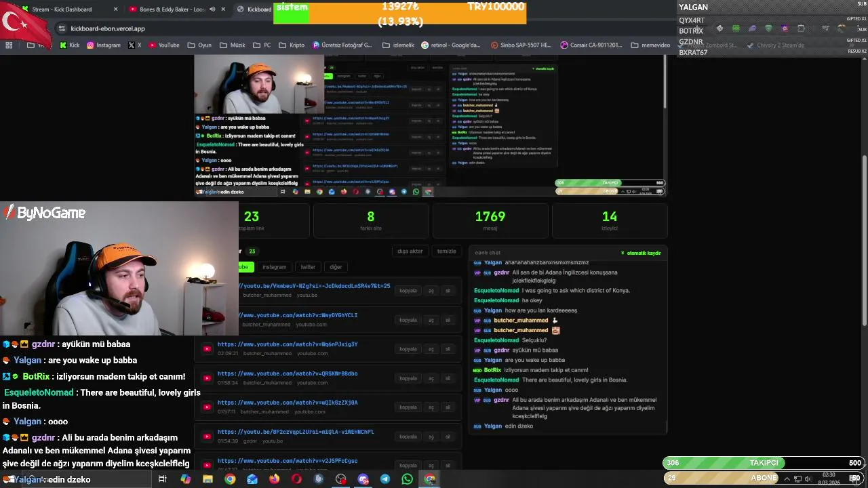The height and width of the screenshot is (488, 868).
Task: Close the Stream - Kick Dashboard tab
Action: 115,9
